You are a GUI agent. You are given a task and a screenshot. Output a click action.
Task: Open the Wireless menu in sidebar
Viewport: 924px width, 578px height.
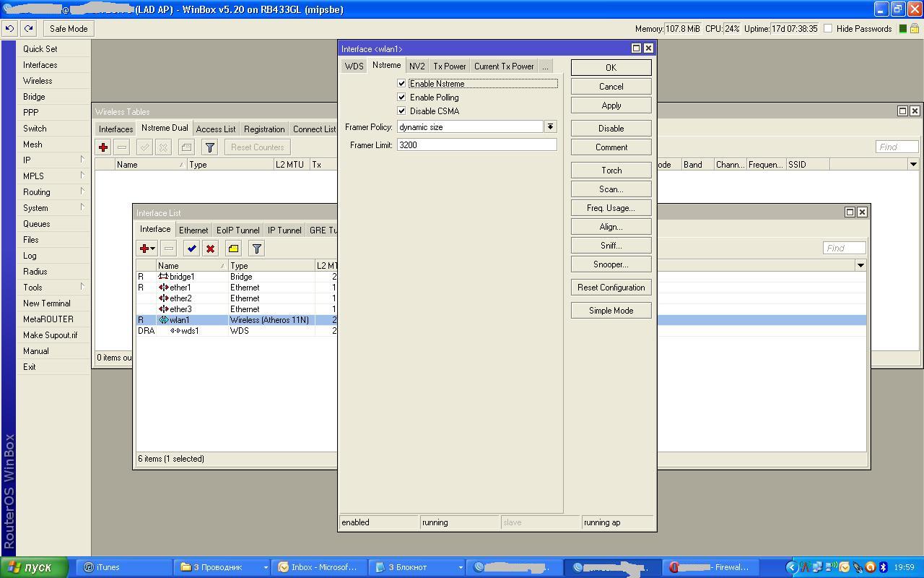[x=38, y=81]
